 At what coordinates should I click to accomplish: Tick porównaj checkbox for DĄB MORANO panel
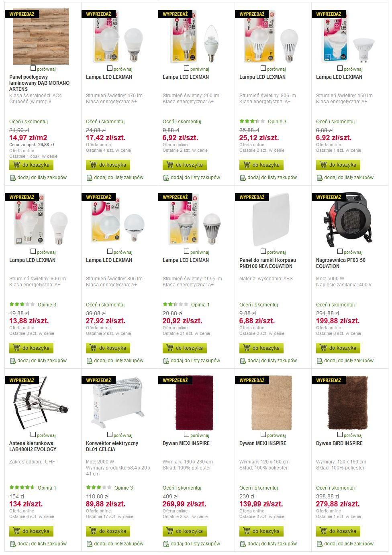pos(33,68)
